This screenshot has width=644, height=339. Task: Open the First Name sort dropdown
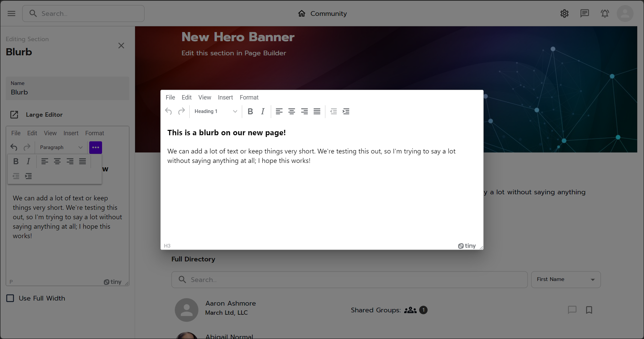click(566, 280)
